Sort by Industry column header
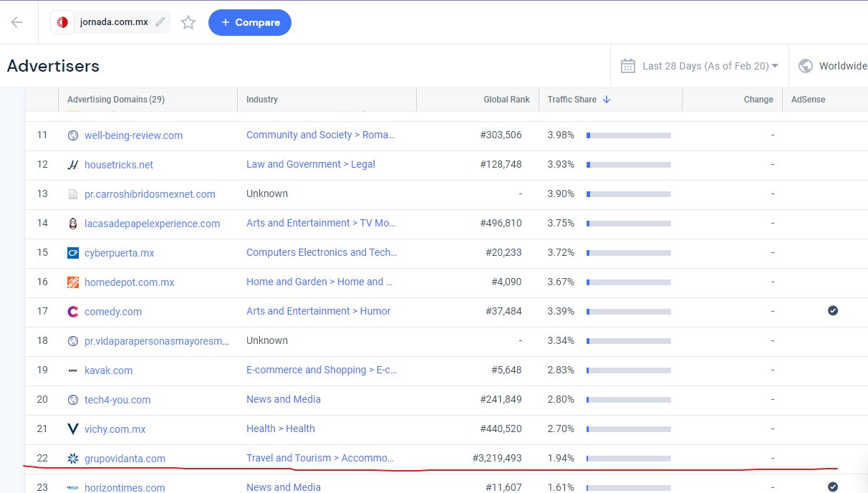 [262, 100]
